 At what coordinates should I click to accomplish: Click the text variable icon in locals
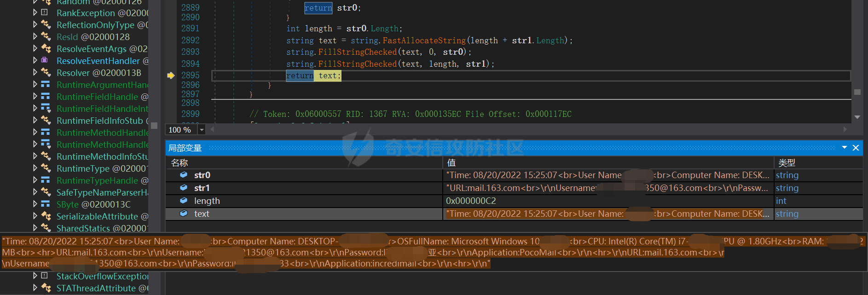click(184, 214)
